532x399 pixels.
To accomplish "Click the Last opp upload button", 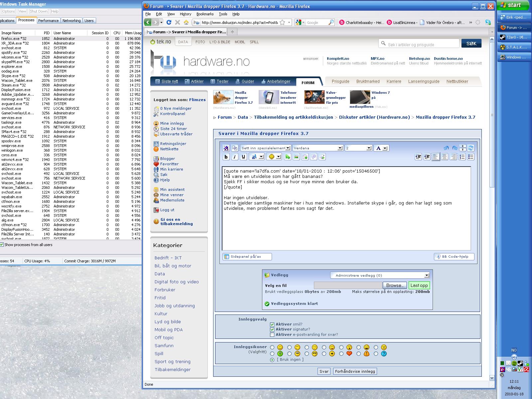I will pos(419,285).
